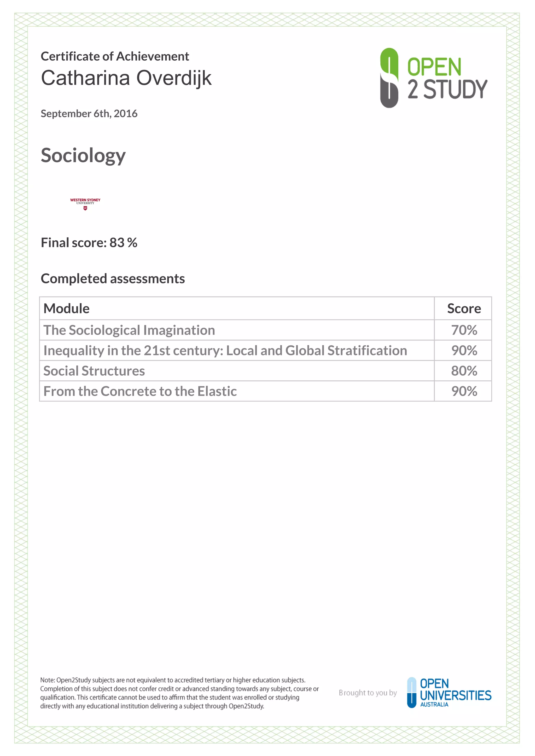This screenshot has height=756, width=535.
Task: Select the Social Structures module row
Action: 265,371
